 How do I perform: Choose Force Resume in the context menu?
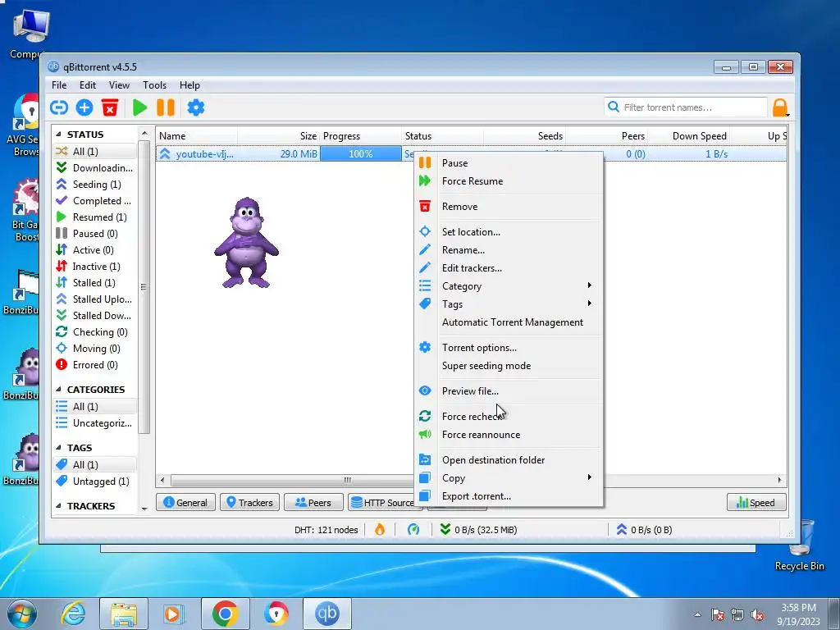(x=509, y=181)
